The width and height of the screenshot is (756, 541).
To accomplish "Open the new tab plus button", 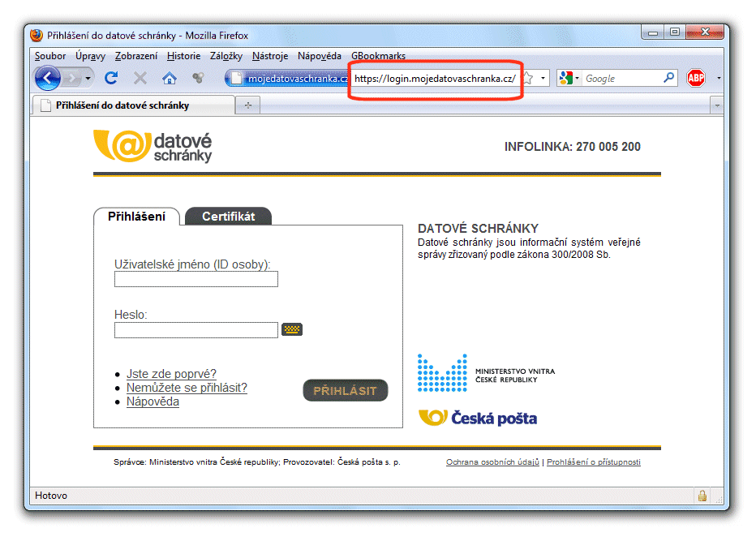I will (x=247, y=105).
